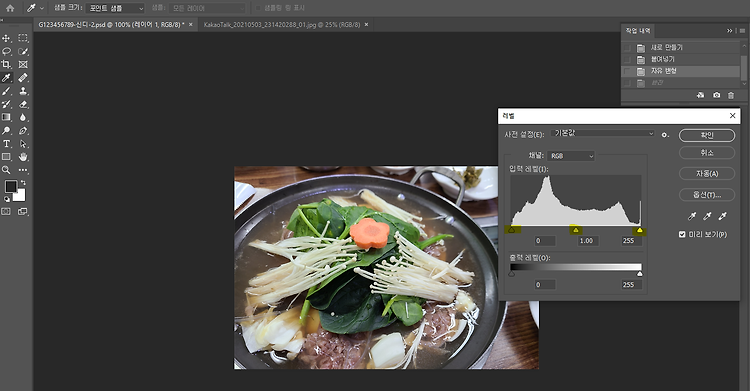Image resolution: width=750 pixels, height=391 pixels.
Task: Open the history panel flyout menu
Action: click(742, 31)
